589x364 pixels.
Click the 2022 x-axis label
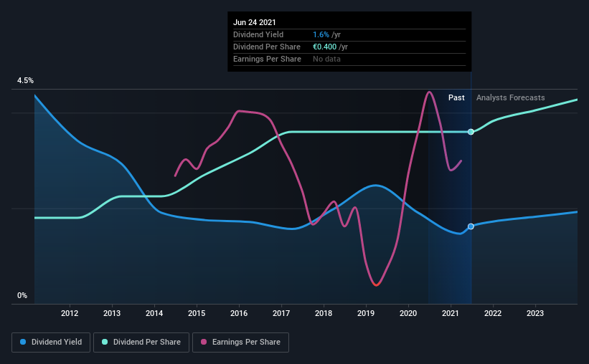(x=493, y=313)
